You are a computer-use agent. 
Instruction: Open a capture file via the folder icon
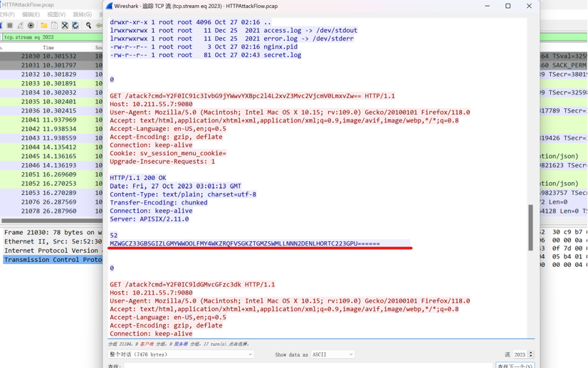pyautogui.click(x=44, y=26)
